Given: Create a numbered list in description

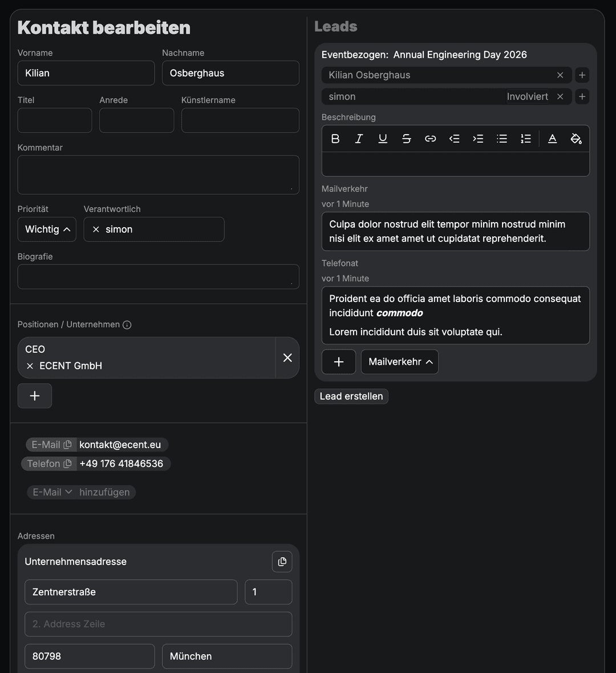Looking at the screenshot, I should pos(526,139).
